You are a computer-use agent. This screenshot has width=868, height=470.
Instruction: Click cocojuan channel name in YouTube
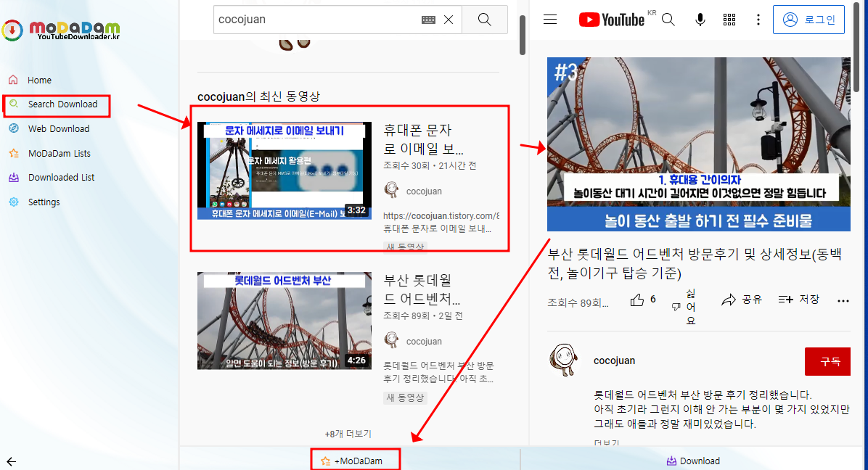(615, 360)
